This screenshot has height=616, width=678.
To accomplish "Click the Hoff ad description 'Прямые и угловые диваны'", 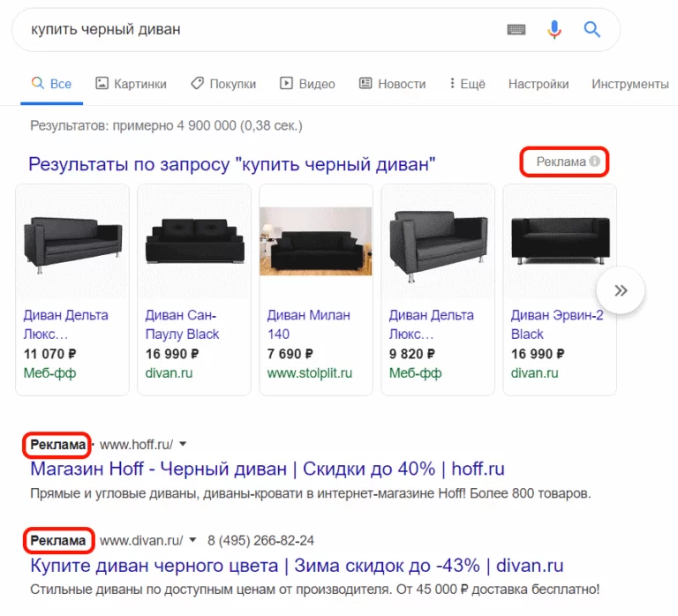I will coord(311,493).
